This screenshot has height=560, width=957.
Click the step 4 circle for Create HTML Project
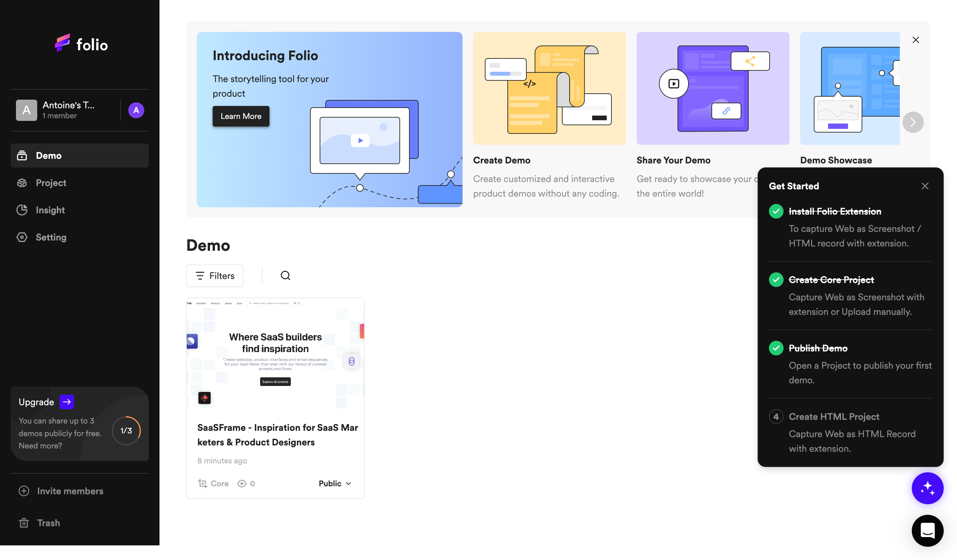(776, 417)
